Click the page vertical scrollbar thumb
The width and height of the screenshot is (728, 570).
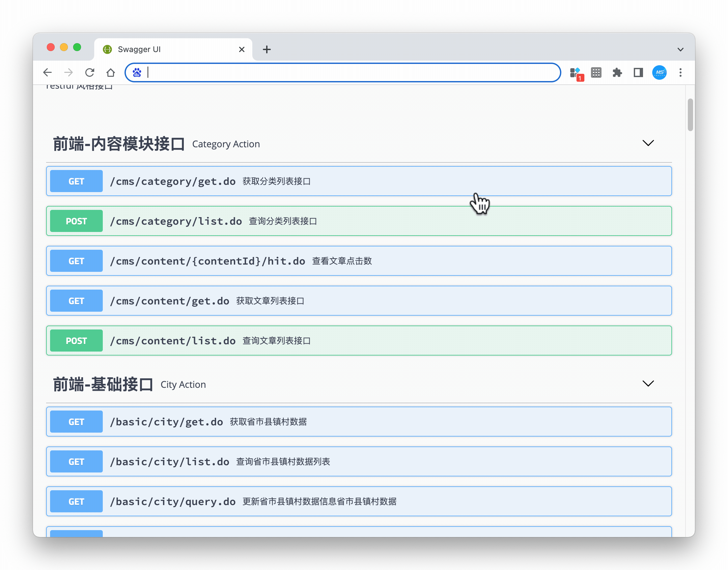pos(690,115)
